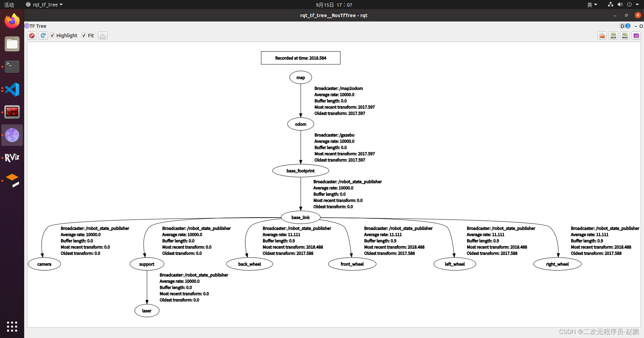
Task: Open Firefox from the dock
Action: point(12,21)
